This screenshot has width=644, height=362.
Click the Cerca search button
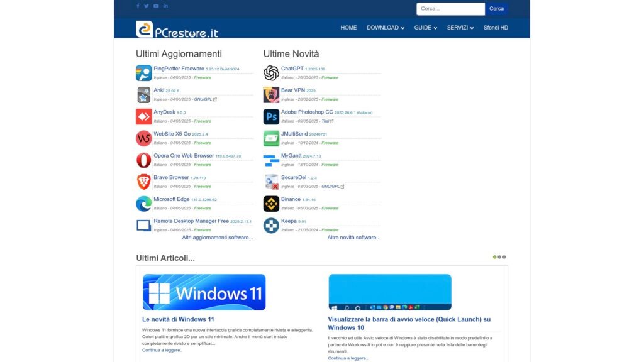point(497,9)
